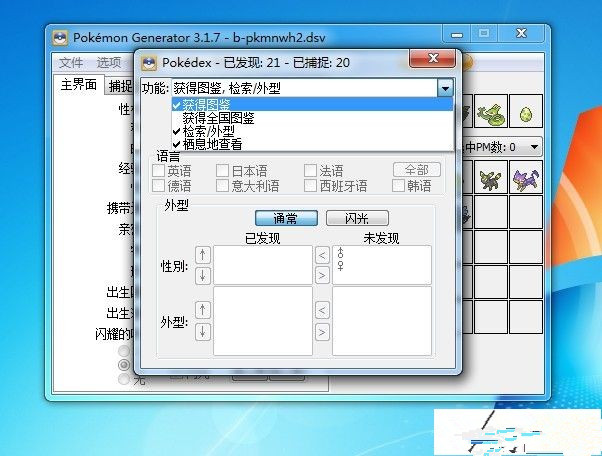Click the gender '<' move-to-discovered arrow
The image size is (602, 456).
322,255
